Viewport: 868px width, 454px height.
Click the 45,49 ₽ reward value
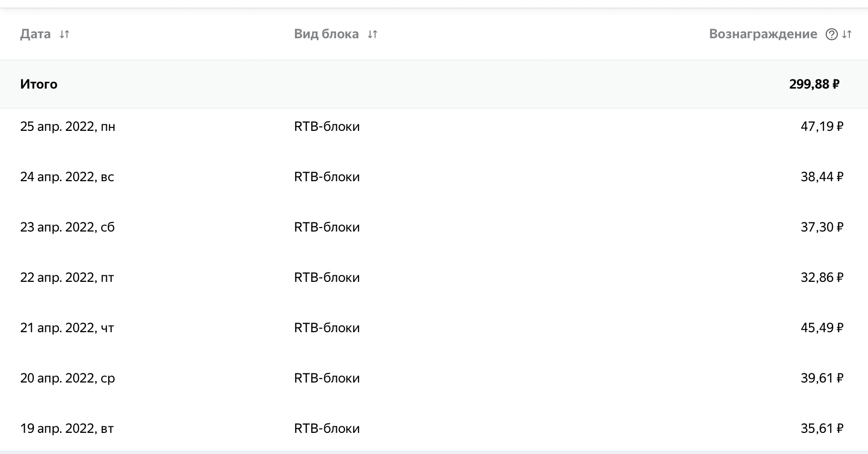coord(822,328)
